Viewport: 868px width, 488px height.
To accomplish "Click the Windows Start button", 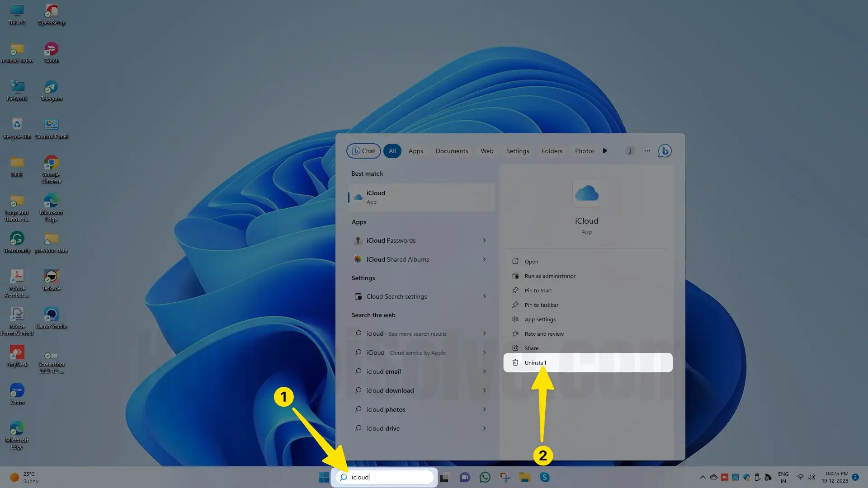I will [324, 477].
